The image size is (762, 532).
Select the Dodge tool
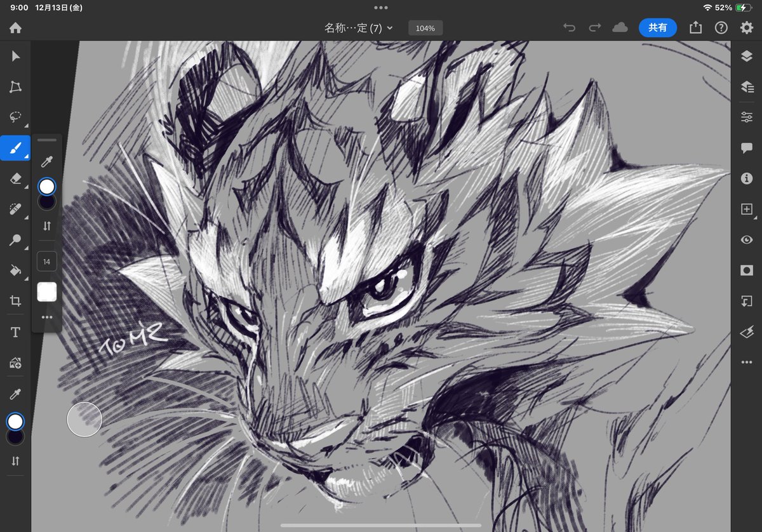[x=16, y=240]
